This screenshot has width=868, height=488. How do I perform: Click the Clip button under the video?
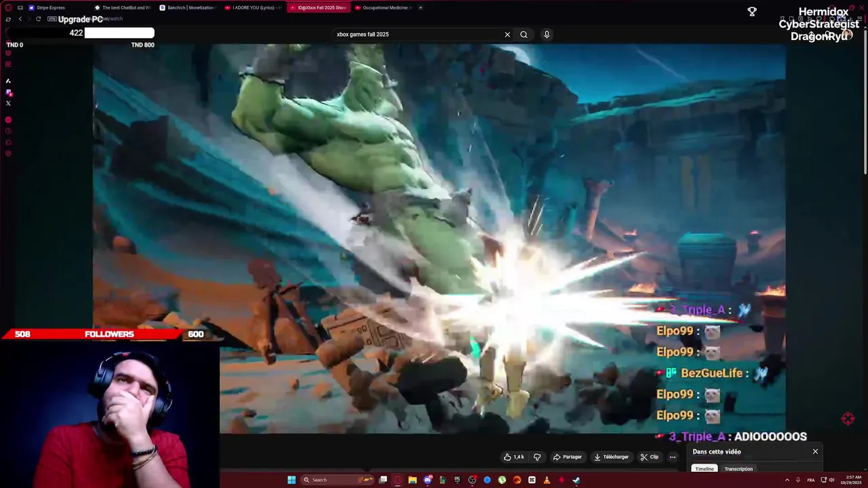(649, 457)
